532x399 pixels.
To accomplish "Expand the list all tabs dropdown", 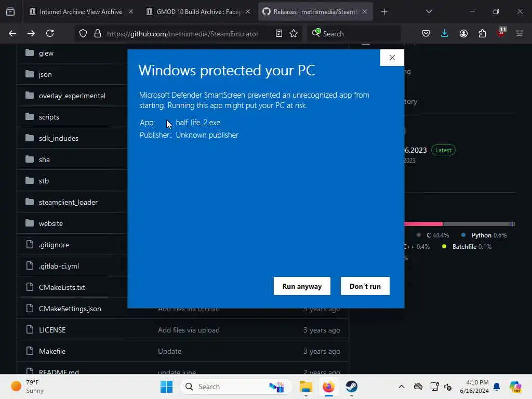I will (429, 11).
